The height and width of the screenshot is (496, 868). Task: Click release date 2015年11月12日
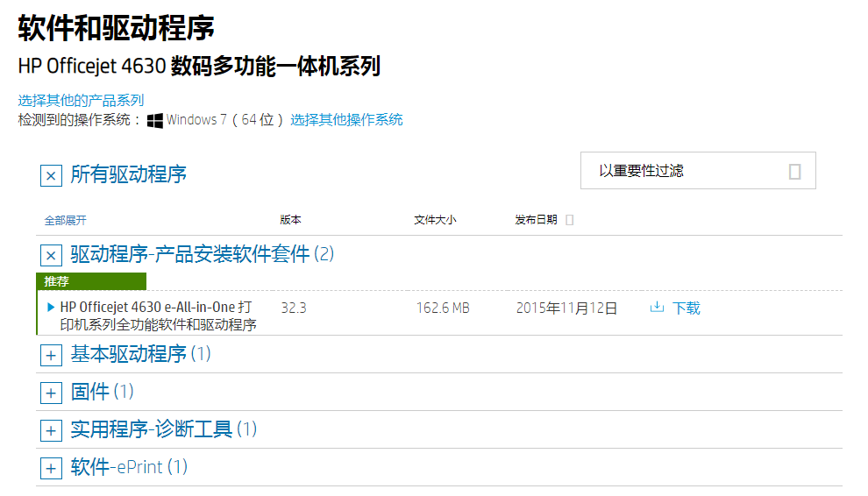(567, 308)
